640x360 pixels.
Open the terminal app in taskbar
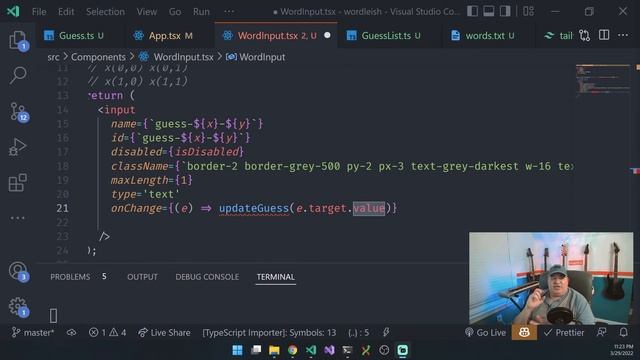[347, 350]
